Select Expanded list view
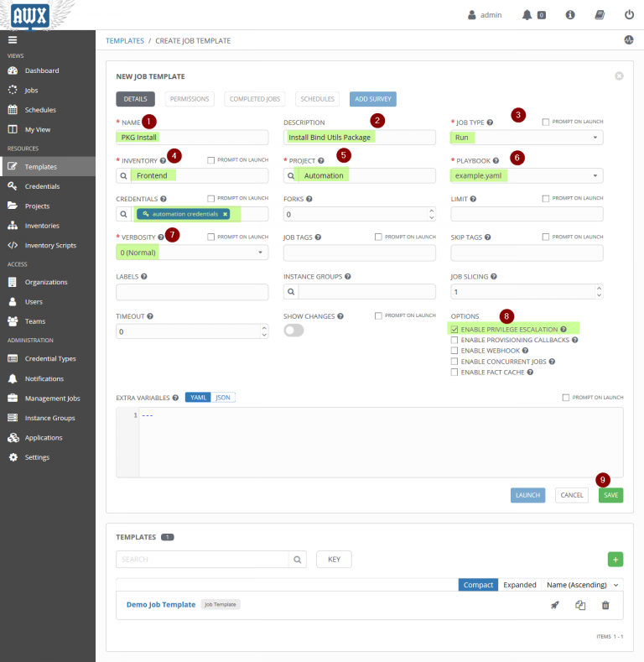This screenshot has width=644, height=662. pyautogui.click(x=520, y=585)
